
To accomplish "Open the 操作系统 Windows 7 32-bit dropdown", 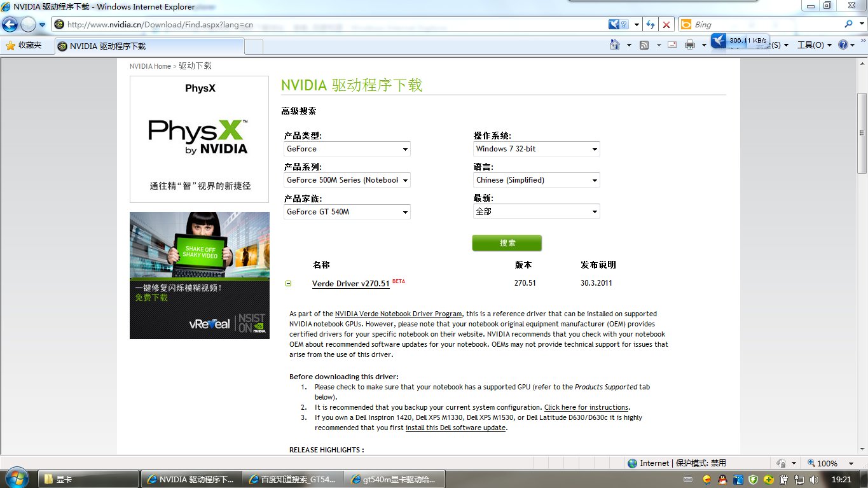I will pyautogui.click(x=536, y=149).
